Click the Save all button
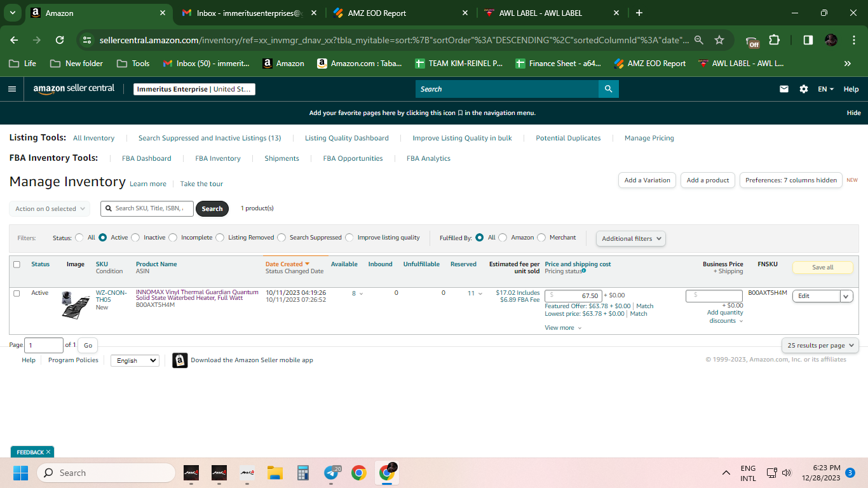Screen dimensions: 868x488 click(823, 268)
